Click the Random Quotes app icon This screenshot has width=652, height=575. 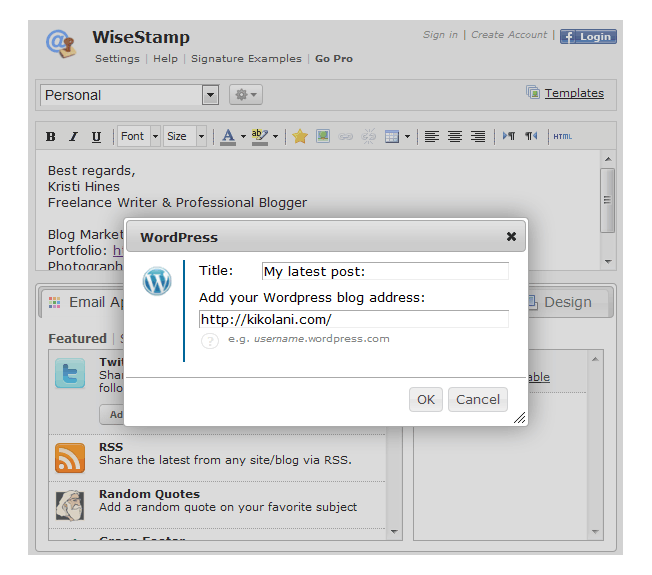click(x=70, y=506)
